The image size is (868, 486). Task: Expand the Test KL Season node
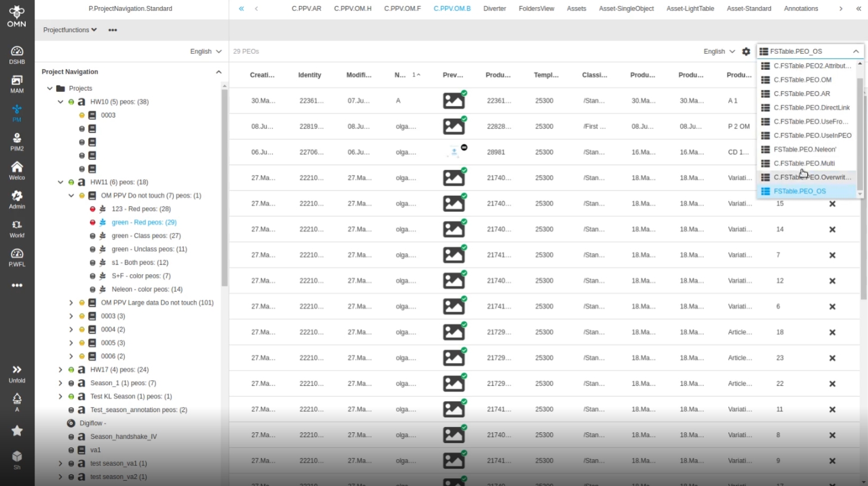(60, 396)
